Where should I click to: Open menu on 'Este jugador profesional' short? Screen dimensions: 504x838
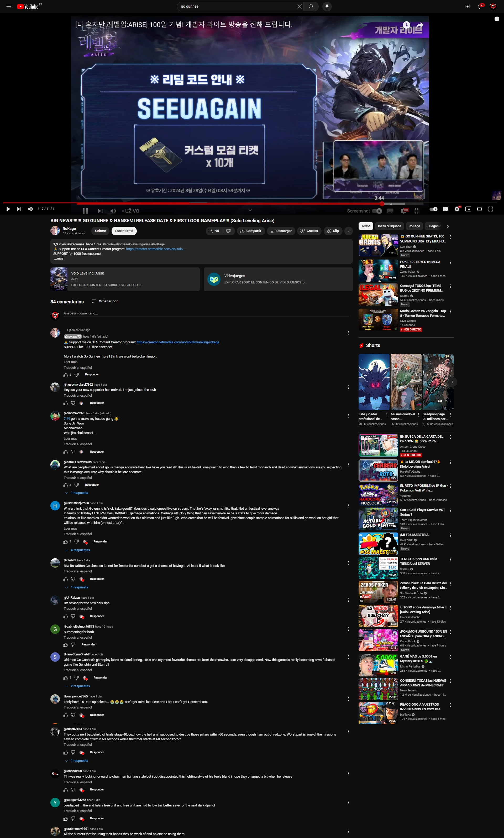(386, 415)
